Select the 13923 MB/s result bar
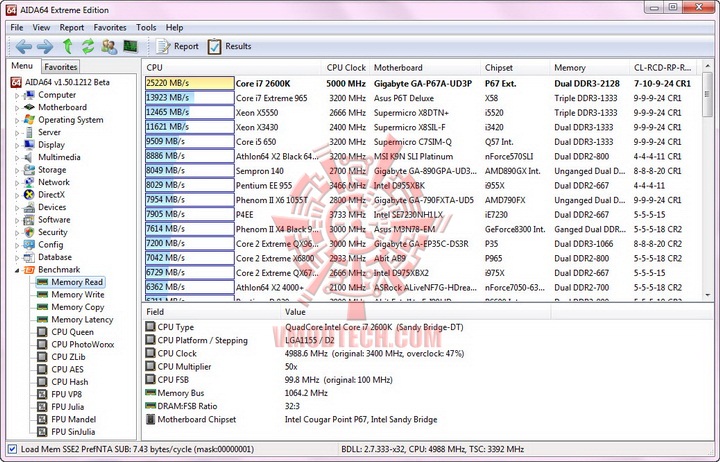 point(189,98)
